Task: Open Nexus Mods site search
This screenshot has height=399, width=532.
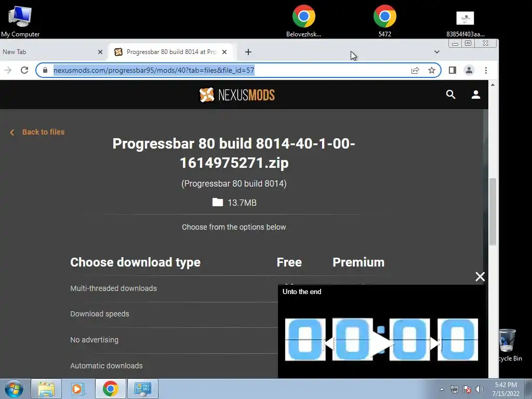Action: [x=450, y=95]
